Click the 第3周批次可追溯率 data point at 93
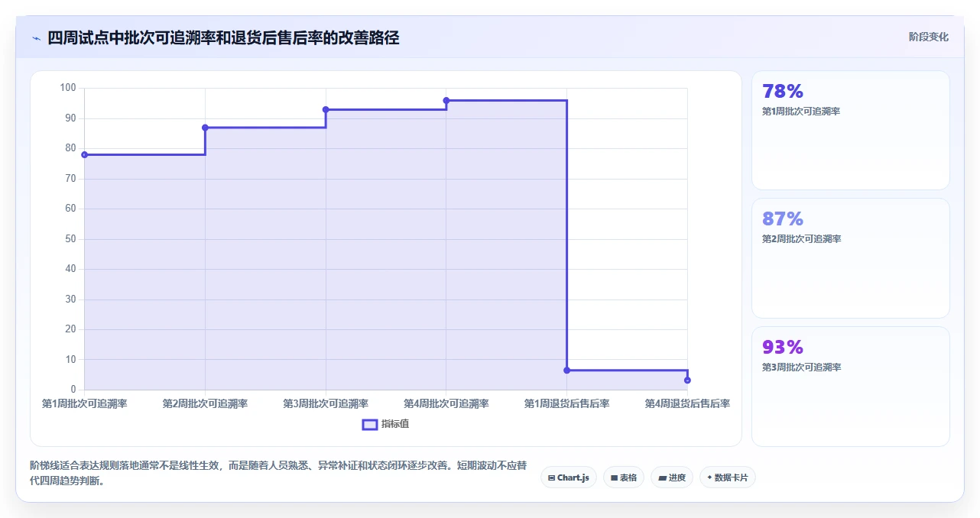Viewport: 980px width, 518px height. [326, 109]
